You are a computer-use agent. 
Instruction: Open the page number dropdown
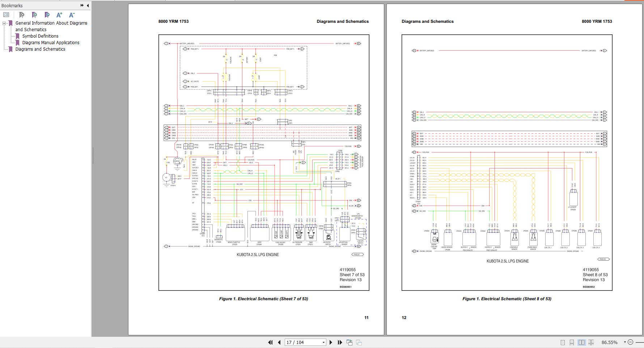[x=323, y=342]
